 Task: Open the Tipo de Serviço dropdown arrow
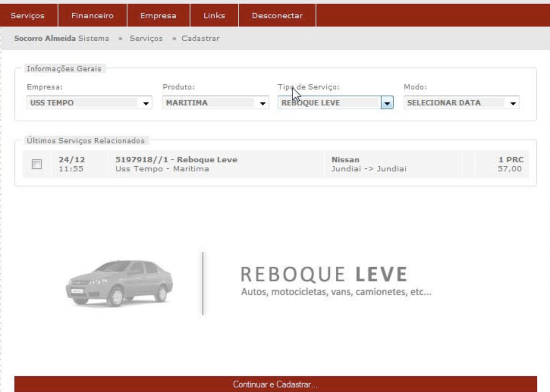pyautogui.click(x=387, y=103)
